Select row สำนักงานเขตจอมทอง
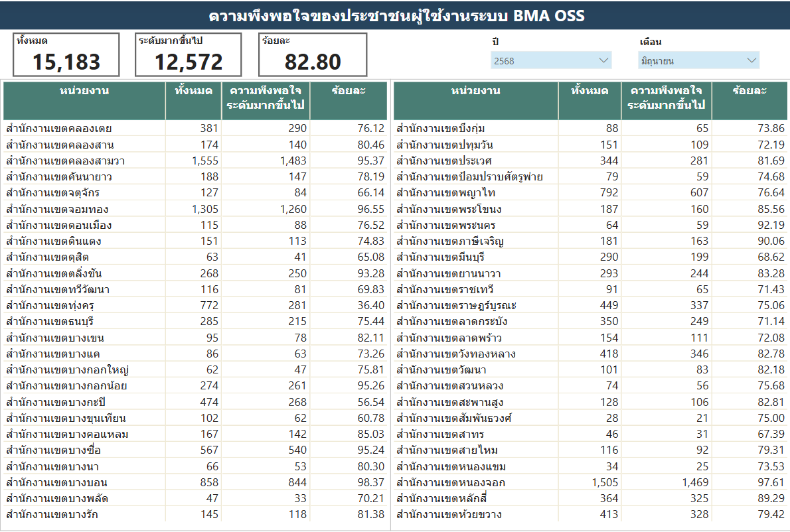 pos(195,209)
